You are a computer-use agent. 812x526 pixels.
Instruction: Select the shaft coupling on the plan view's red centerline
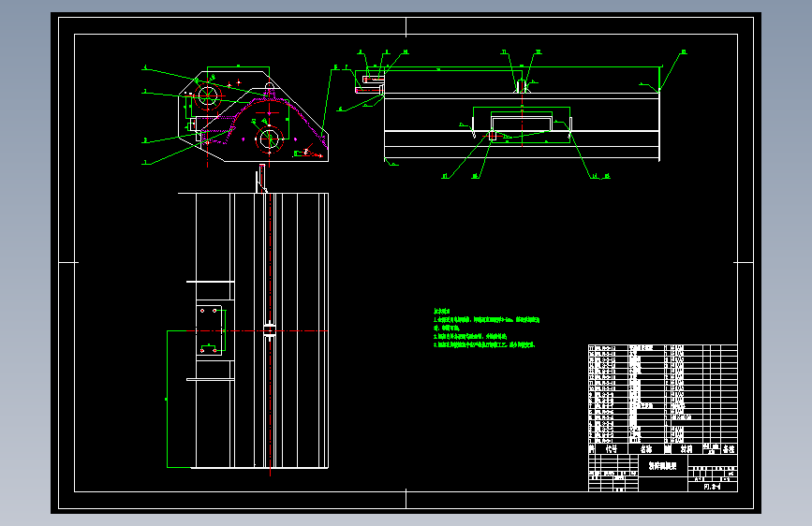click(270, 330)
